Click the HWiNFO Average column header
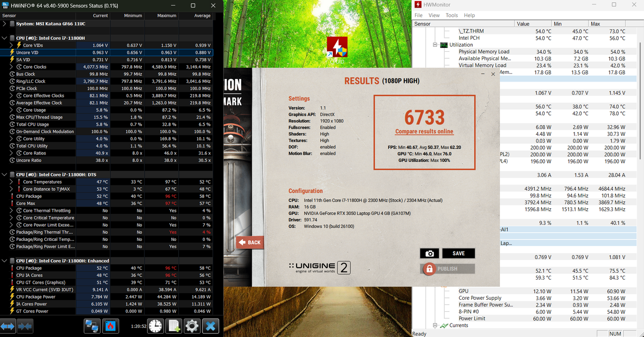 click(x=195, y=16)
